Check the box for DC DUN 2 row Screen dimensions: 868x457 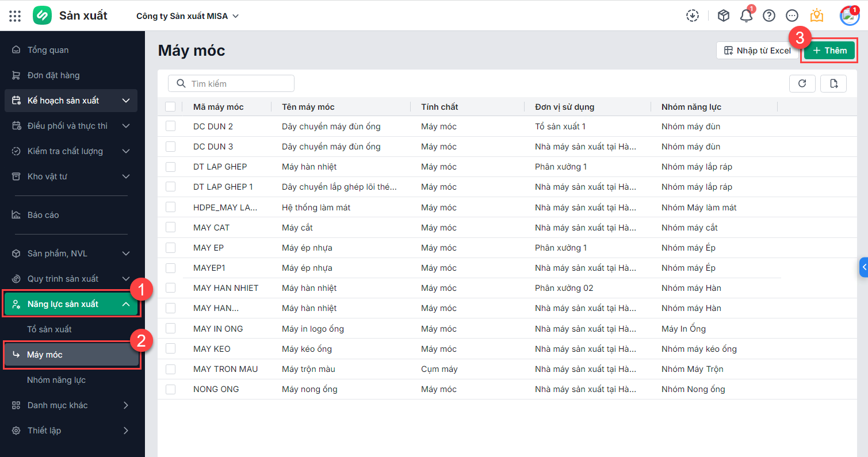170,126
